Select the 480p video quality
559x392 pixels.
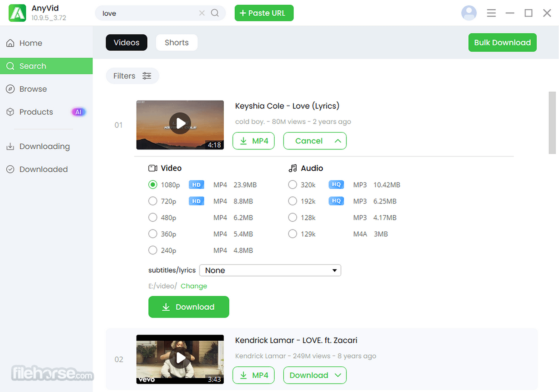coord(153,218)
